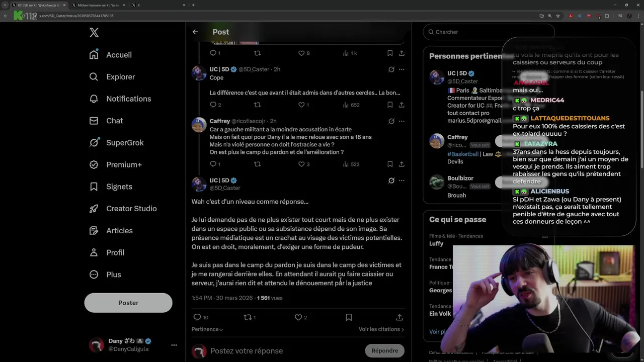Open Premium+ subscription page
Image resolution: width=644 pixels, height=362 pixels.
click(116, 164)
